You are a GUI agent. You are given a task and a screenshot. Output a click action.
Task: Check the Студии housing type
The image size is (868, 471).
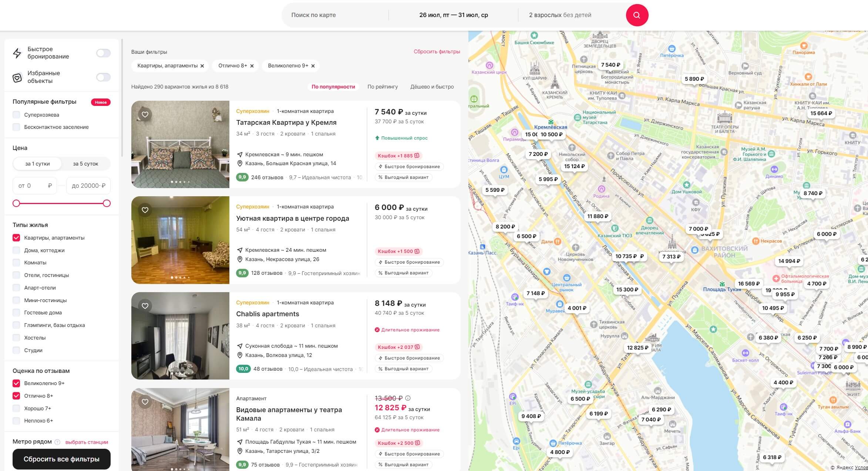coord(16,350)
